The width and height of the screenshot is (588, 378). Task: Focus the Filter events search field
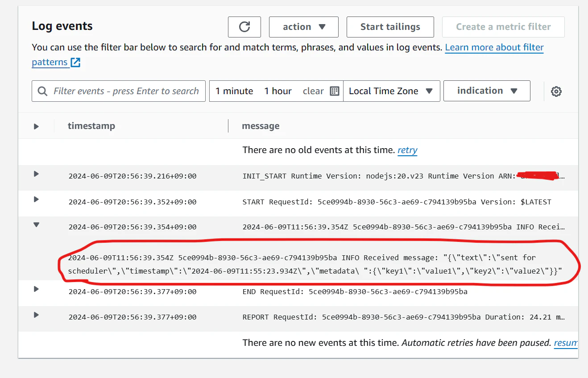coord(119,91)
